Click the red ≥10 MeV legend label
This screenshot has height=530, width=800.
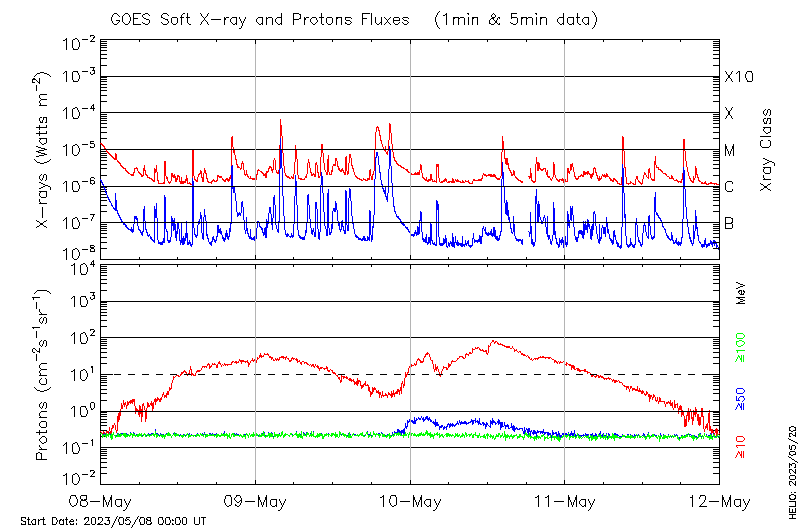pyautogui.click(x=741, y=448)
